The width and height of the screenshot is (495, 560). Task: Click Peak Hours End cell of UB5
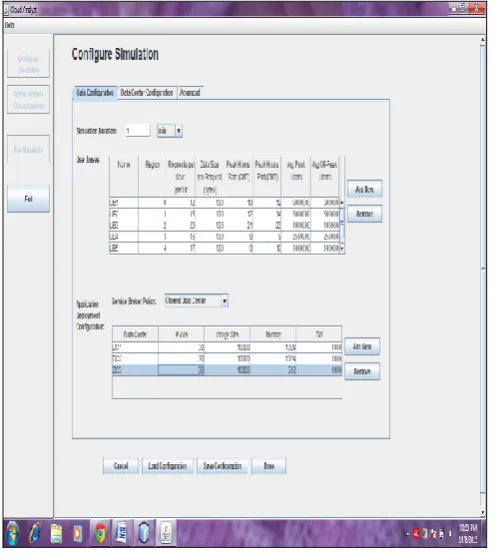tap(267, 248)
